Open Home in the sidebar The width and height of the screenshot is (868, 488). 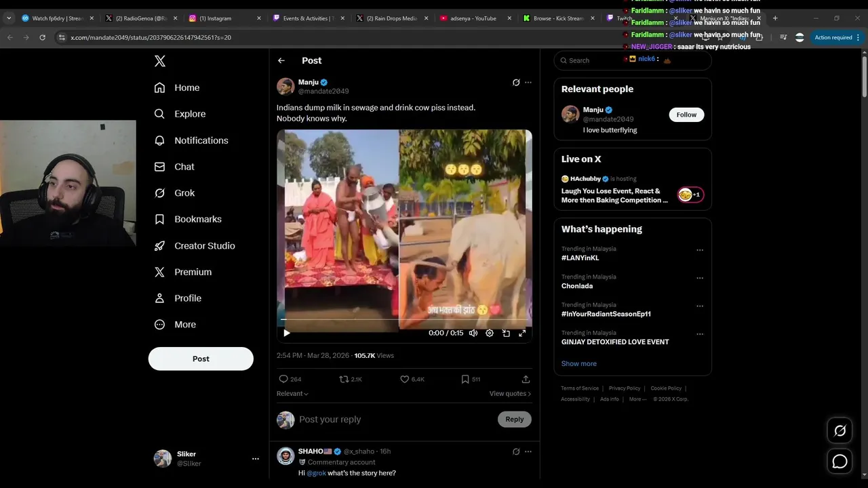tap(177, 87)
